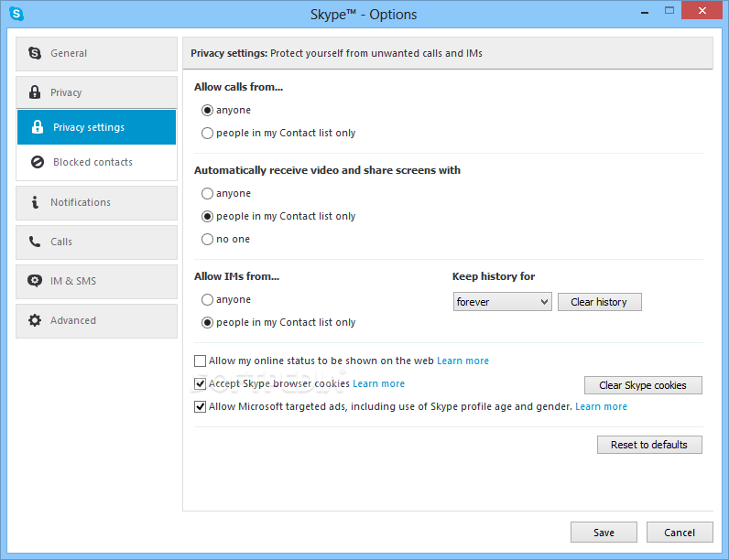
Task: Uncheck Accept Skype browser cookies
Action: pos(200,383)
